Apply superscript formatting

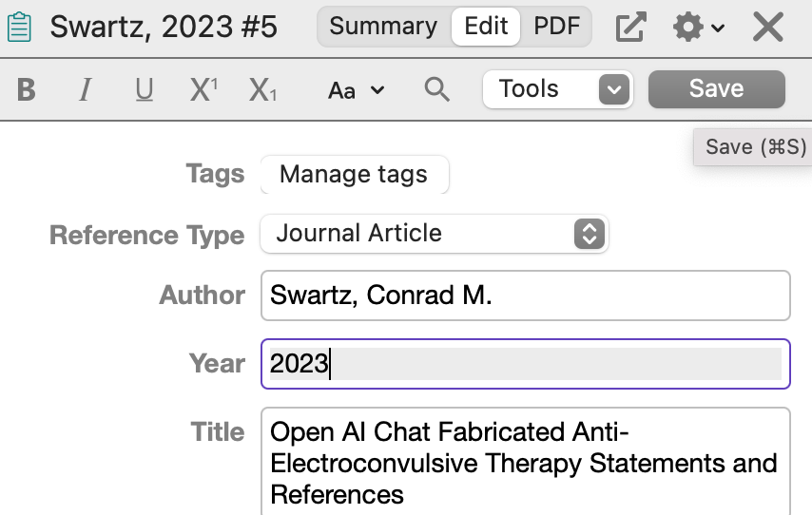coord(203,89)
